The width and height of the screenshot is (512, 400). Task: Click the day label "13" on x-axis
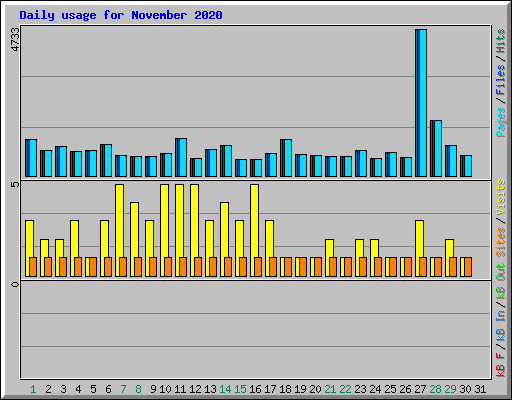[x=210, y=389]
